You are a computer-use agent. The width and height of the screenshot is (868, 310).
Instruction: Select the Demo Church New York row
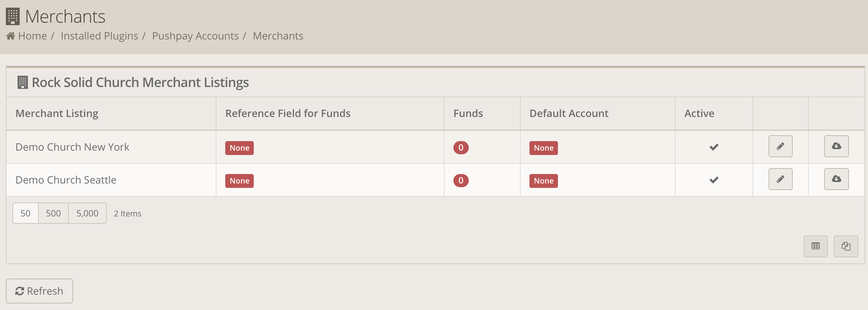click(x=72, y=147)
